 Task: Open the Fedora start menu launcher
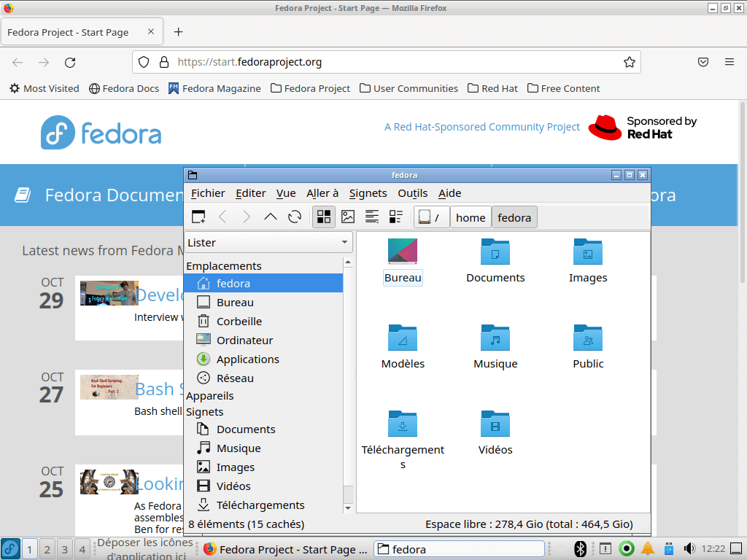10,548
